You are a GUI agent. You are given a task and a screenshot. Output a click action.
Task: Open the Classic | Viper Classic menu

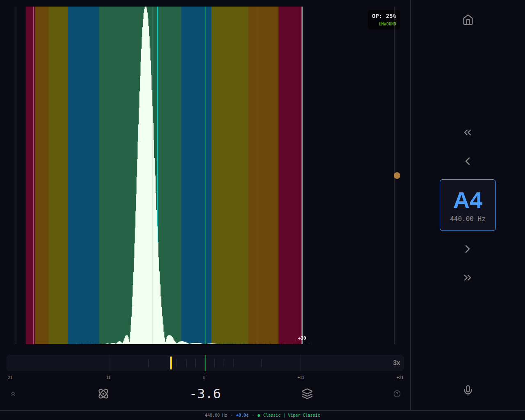(x=291, y=415)
